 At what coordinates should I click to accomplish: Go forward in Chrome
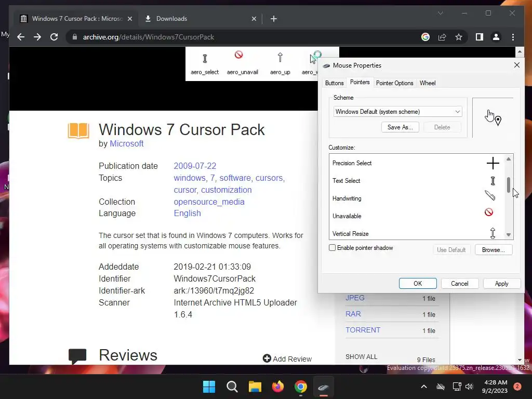coord(37,37)
